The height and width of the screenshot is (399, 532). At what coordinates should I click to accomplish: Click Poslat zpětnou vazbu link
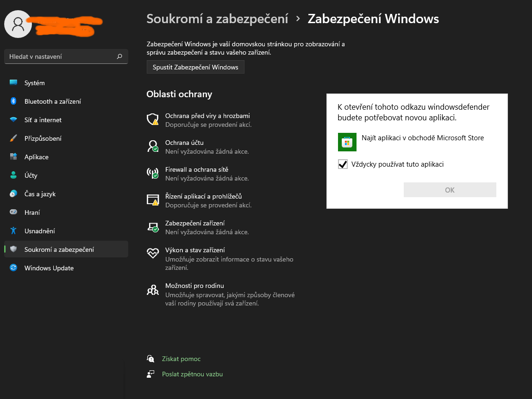point(192,374)
